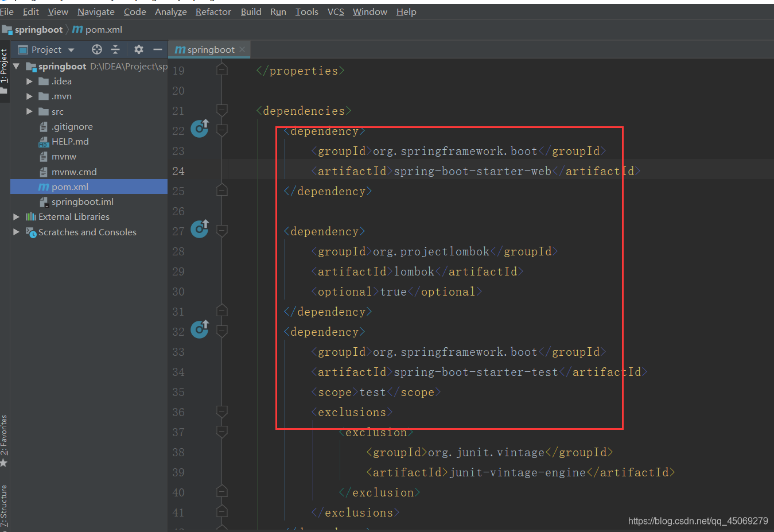Expand the .mvn folder
Viewport: 774px width, 532px height.
(29, 96)
